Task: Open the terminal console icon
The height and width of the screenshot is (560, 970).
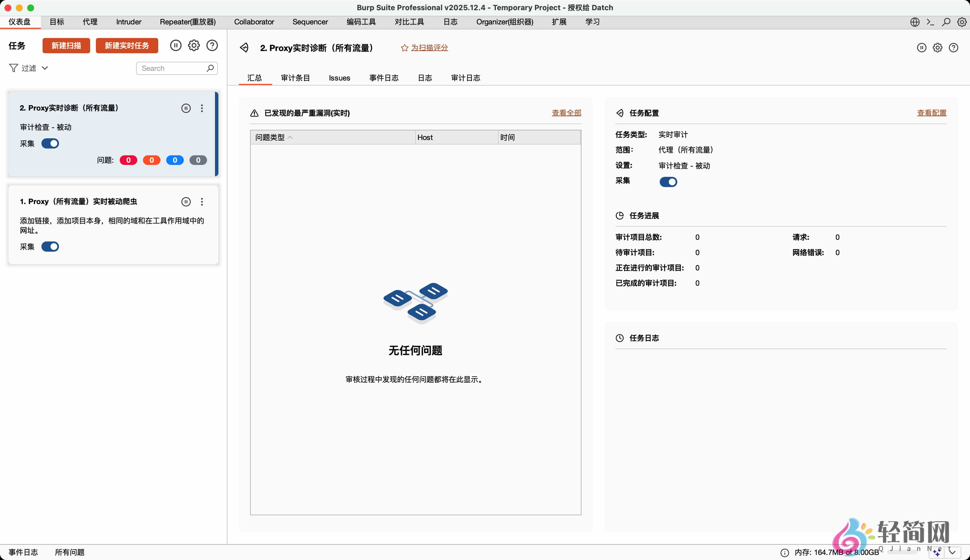Action: click(x=930, y=22)
